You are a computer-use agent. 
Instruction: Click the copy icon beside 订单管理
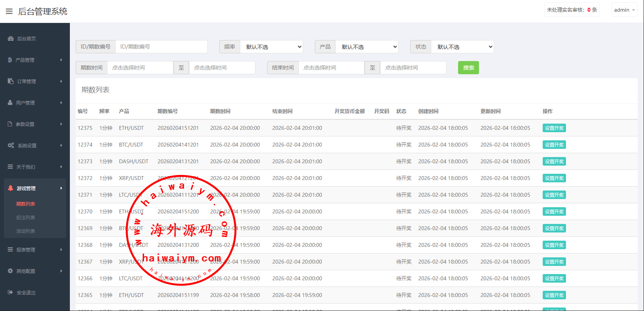click(x=11, y=81)
